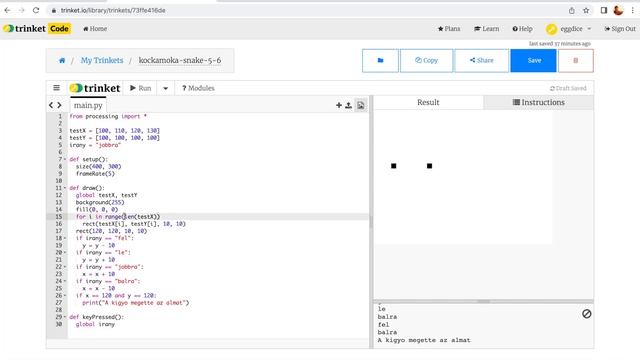Open the hamburger menu in the editor
Image resolution: width=640 pixels, height=360 pixels.
(56, 88)
